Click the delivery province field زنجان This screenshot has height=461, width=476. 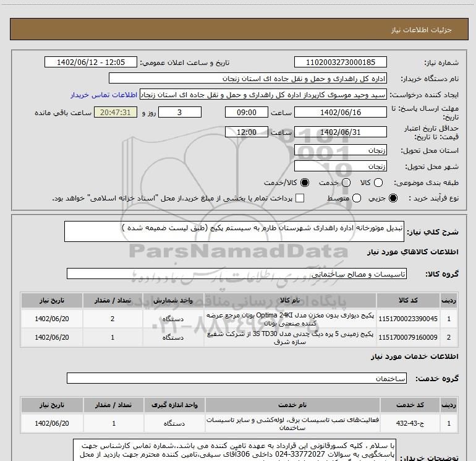(340, 150)
